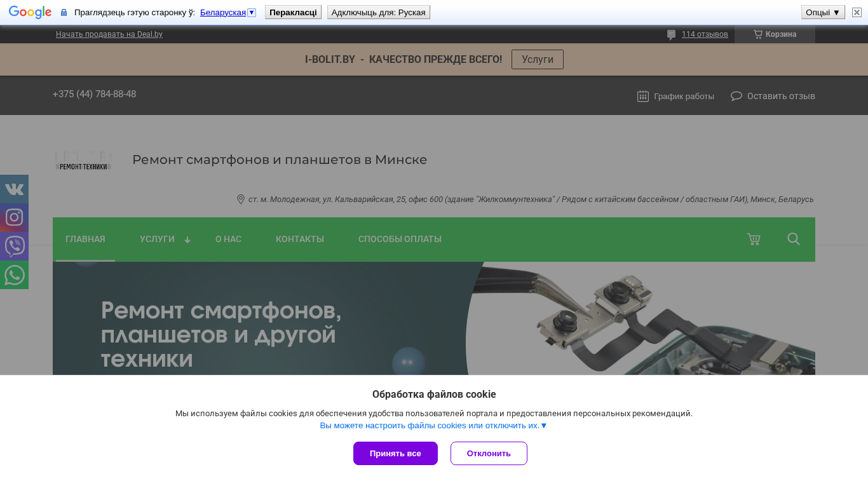The image size is (868, 488).
Task: Click the Беларуская language link
Action: pyautogui.click(x=223, y=13)
